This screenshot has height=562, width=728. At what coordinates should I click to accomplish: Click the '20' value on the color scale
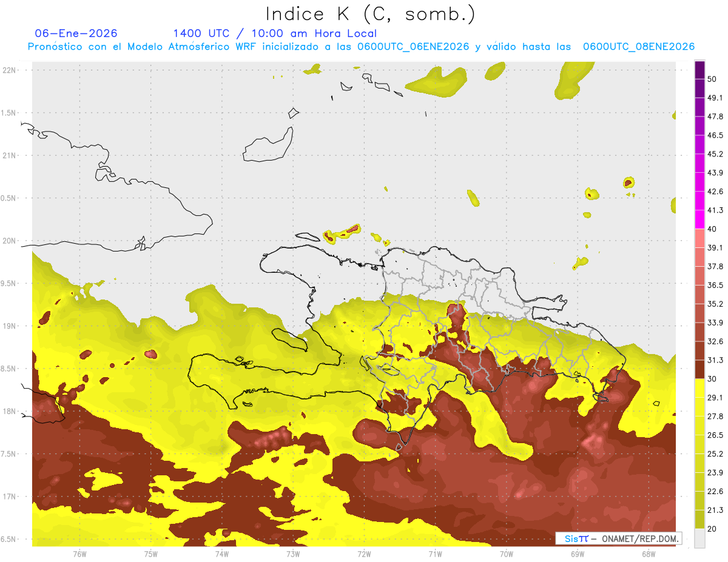[713, 529]
